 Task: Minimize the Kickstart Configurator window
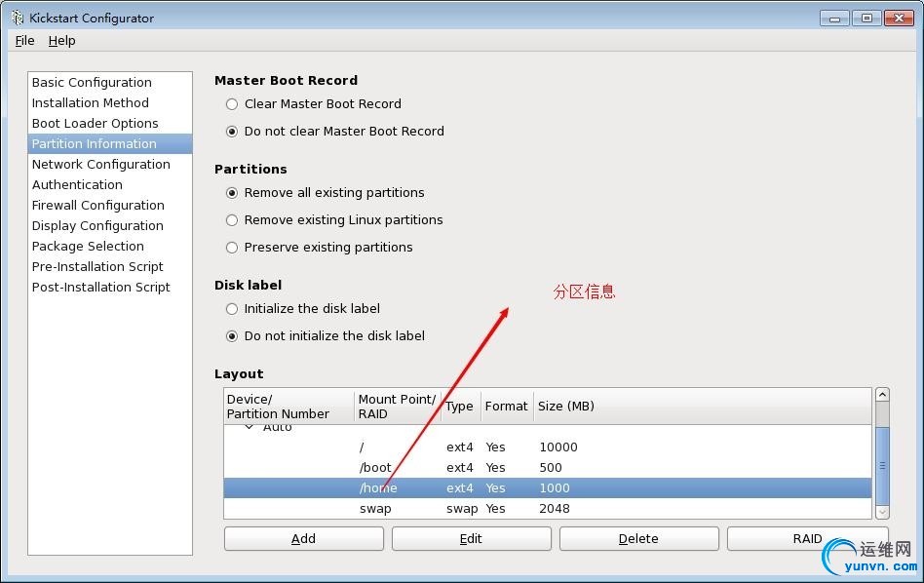click(x=834, y=19)
